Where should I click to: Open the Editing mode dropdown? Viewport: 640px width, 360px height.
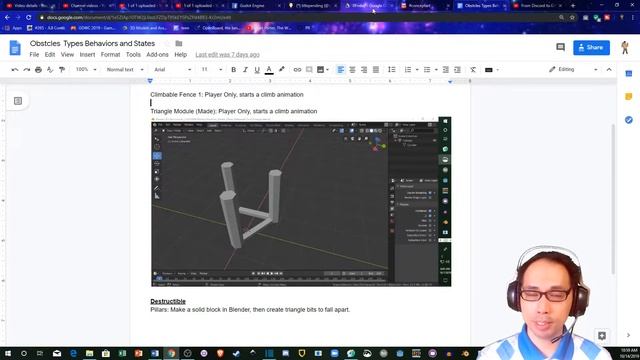point(573,70)
